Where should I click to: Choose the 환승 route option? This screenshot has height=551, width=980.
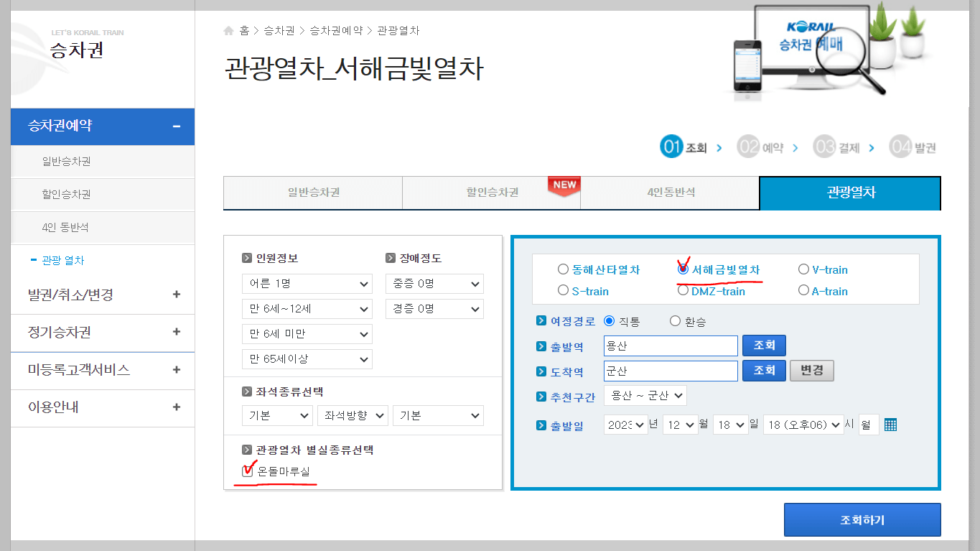[x=673, y=320]
